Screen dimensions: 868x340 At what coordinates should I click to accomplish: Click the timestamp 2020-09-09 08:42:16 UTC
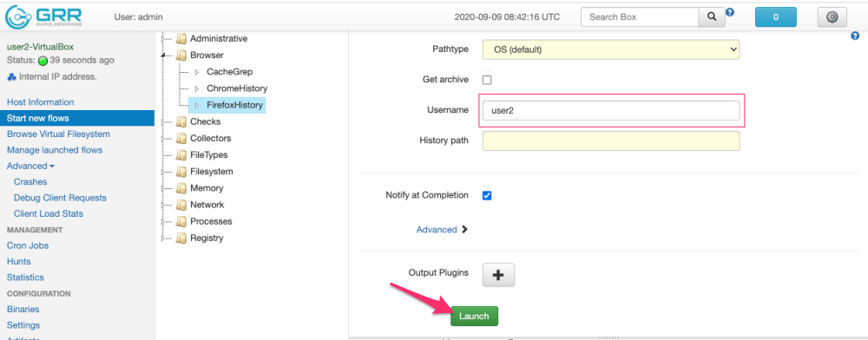point(507,17)
